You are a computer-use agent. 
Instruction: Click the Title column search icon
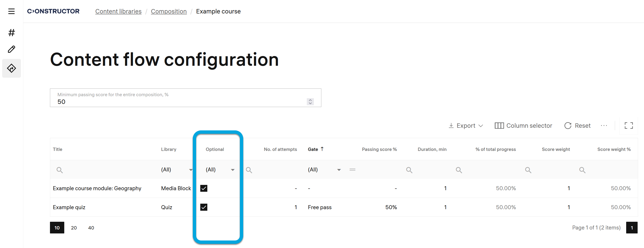(x=59, y=170)
